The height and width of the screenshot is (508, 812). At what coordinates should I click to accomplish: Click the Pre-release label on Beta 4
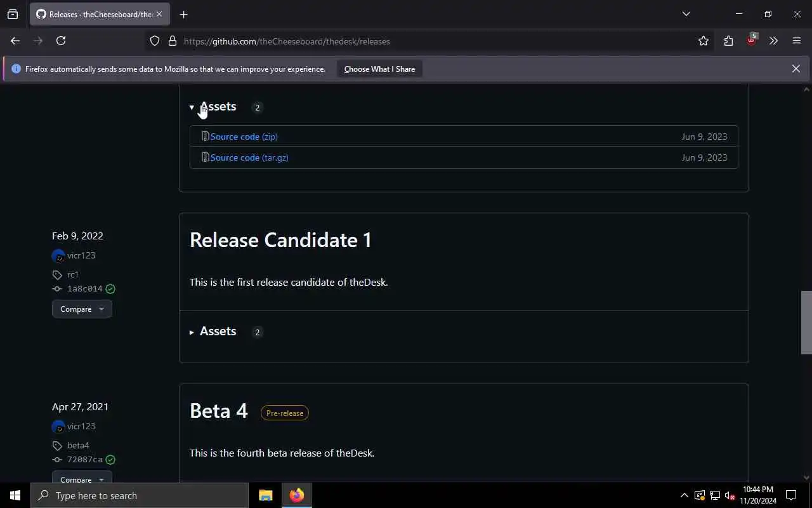tap(285, 413)
